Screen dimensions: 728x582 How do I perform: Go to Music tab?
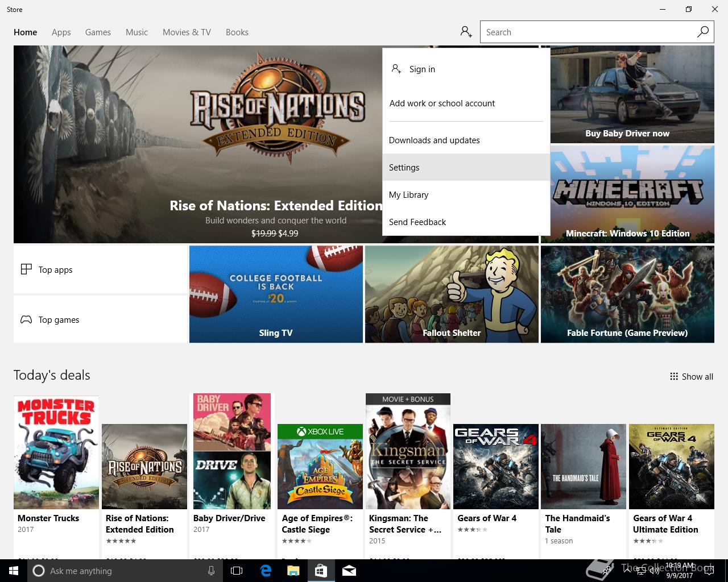coord(136,32)
